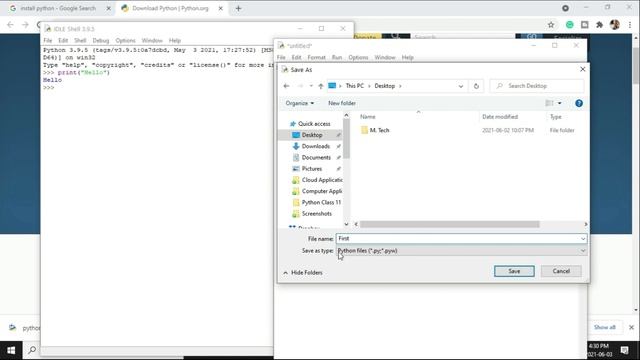Click the Chrome back navigation arrow
Screen dimensions: 640x360
tap(10, 25)
